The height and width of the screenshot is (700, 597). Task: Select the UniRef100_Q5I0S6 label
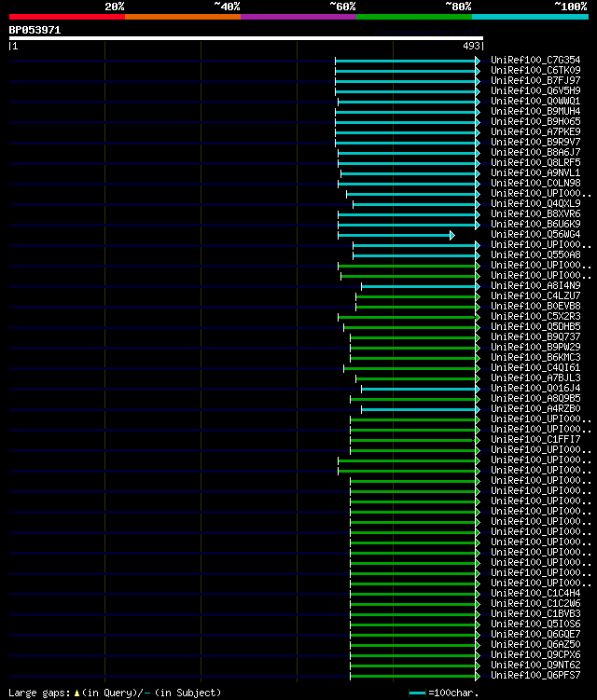535,625
